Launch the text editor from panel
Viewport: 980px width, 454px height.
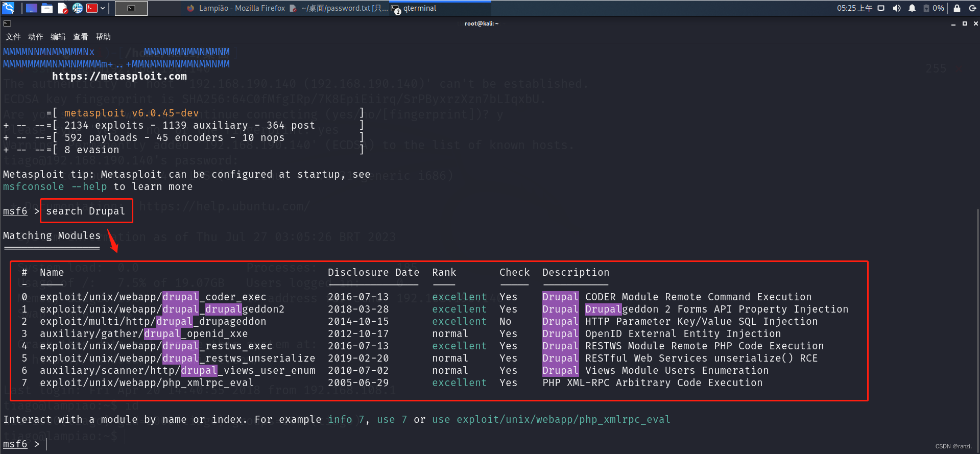click(62, 8)
